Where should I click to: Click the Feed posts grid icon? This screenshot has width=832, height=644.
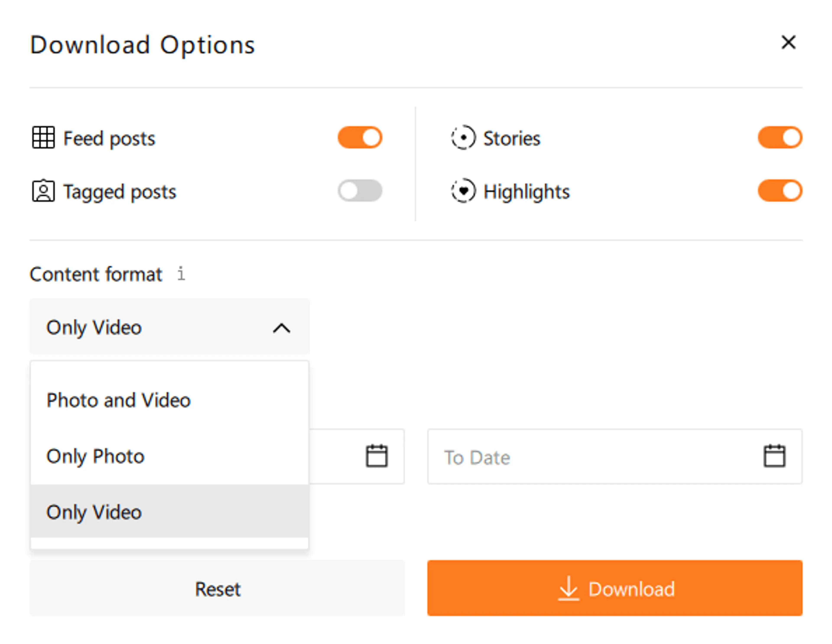pyautogui.click(x=43, y=137)
